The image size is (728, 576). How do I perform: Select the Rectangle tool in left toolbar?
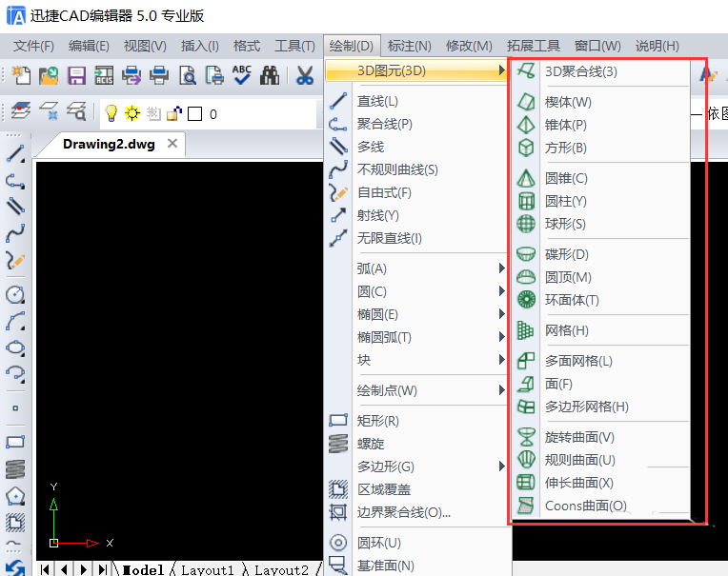click(x=15, y=442)
